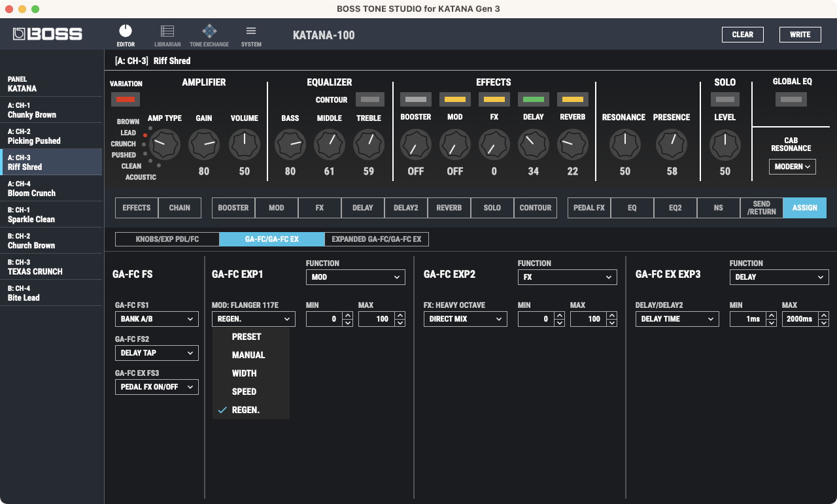The height and width of the screenshot is (504, 837).
Task: Click the Reverb level knob
Action: 573,144
